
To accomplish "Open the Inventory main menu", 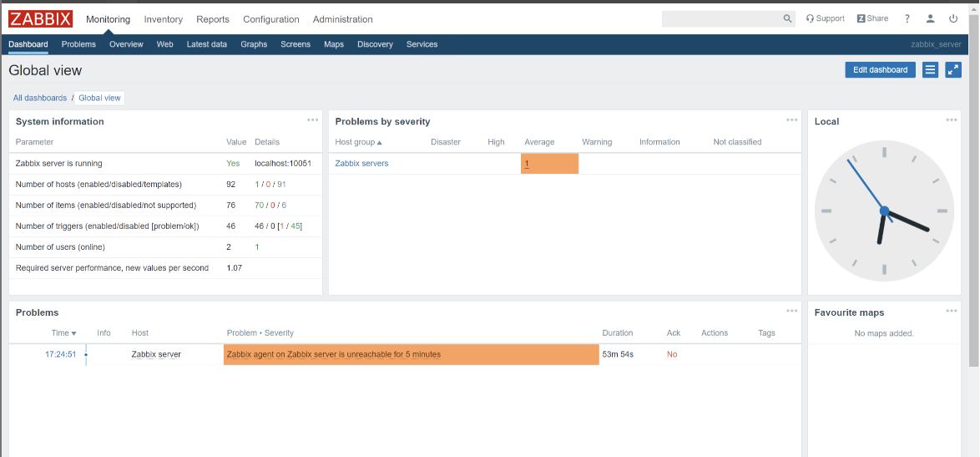I will click(163, 19).
